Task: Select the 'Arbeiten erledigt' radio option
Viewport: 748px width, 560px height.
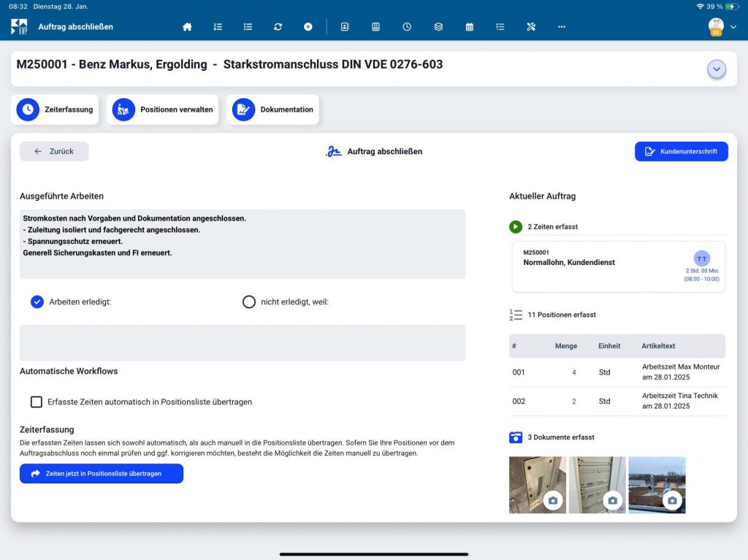Action: pos(37,302)
